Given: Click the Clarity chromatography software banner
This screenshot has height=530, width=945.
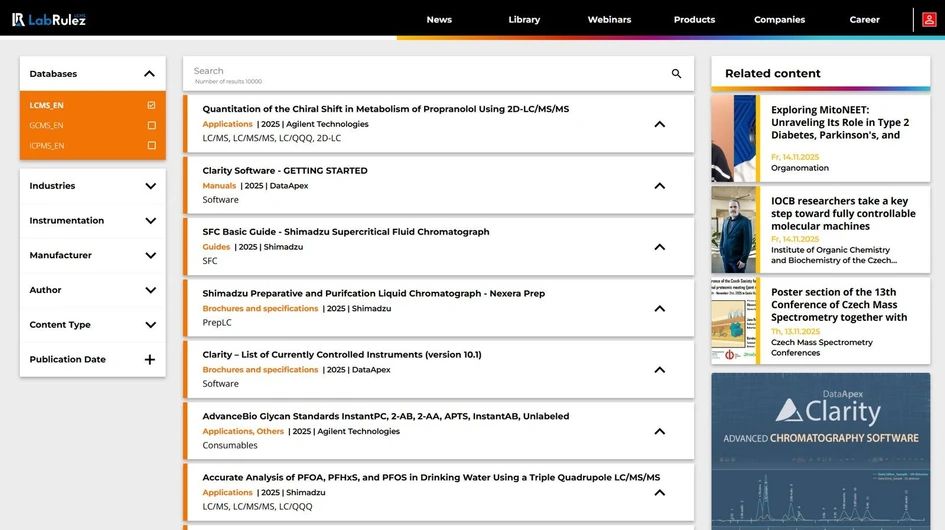Looking at the screenshot, I should pos(820,450).
